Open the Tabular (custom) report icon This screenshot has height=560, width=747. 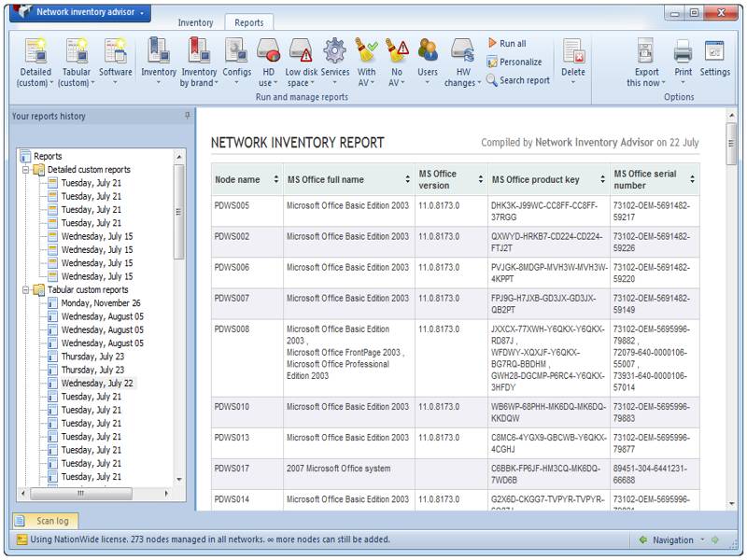click(76, 51)
